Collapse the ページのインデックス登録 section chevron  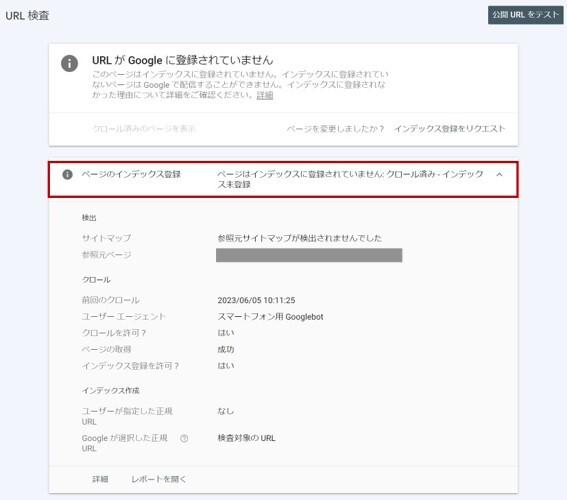coord(499,175)
